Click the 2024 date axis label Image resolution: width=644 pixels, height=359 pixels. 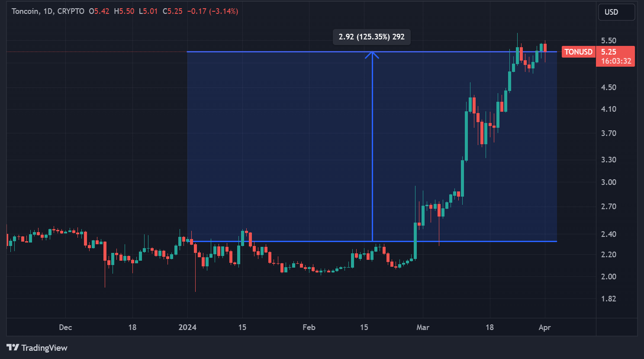click(187, 327)
